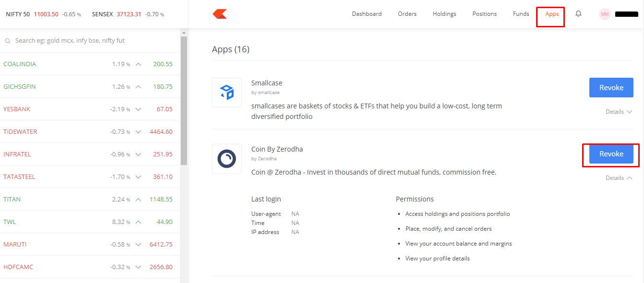Select TATASTEEL in the watchlist
This screenshot has width=644, height=283.
click(x=90, y=177)
